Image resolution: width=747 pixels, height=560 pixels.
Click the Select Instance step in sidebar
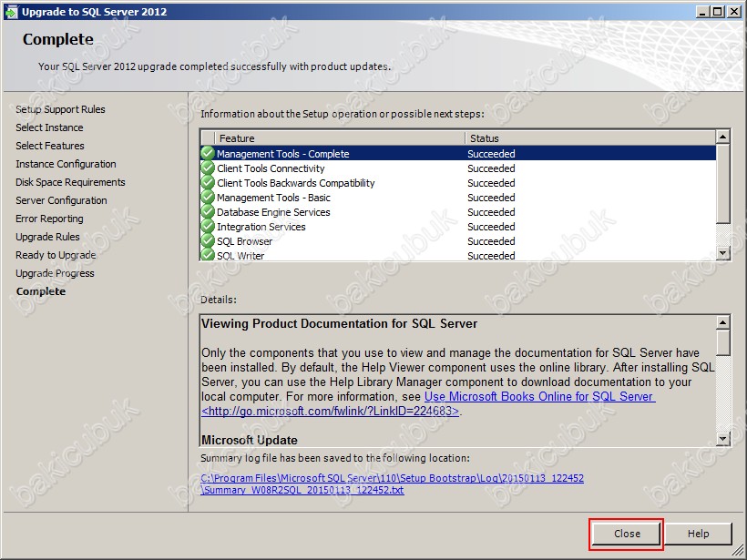coord(49,127)
